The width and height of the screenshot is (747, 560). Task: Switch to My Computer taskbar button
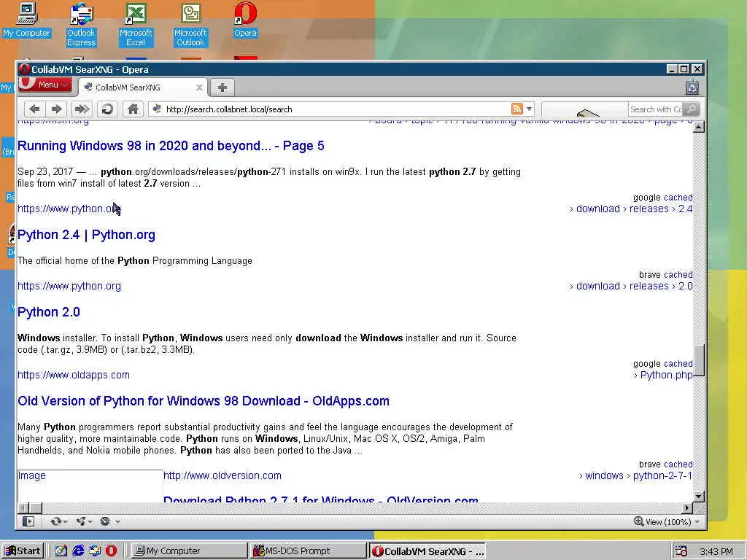tap(188, 551)
